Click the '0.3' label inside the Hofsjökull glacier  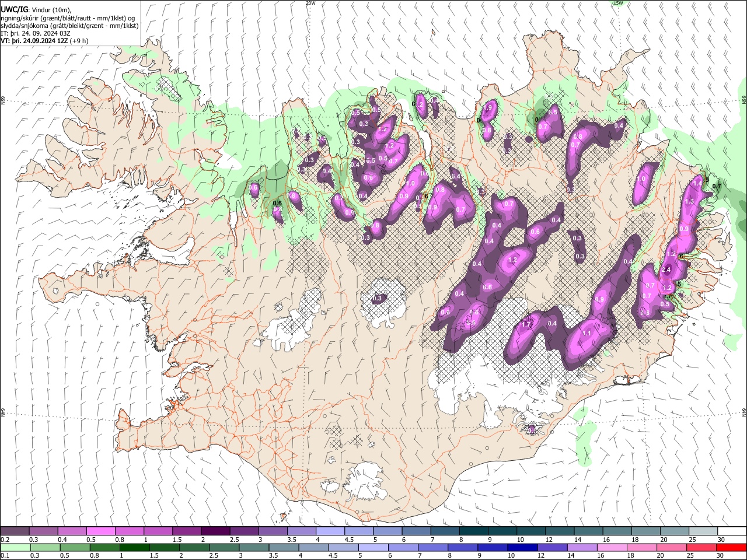point(377,298)
